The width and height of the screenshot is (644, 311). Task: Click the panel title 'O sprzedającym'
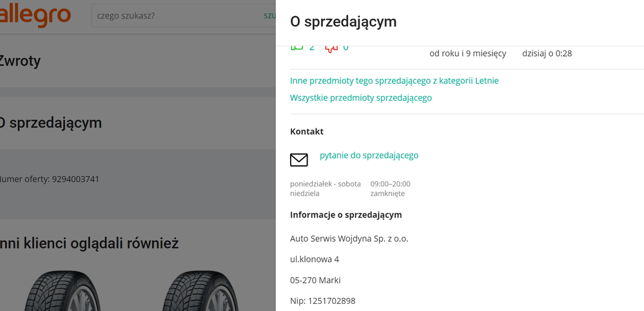(x=344, y=22)
